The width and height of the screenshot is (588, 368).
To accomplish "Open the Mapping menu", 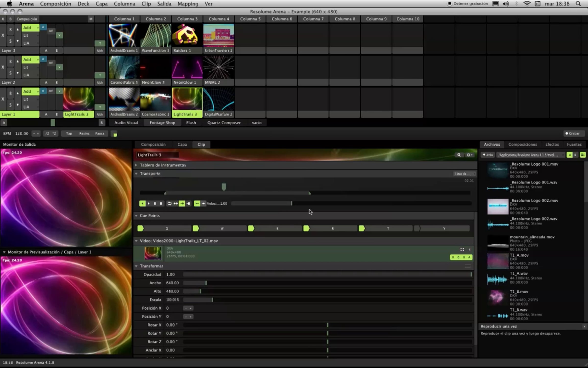I will click(188, 4).
